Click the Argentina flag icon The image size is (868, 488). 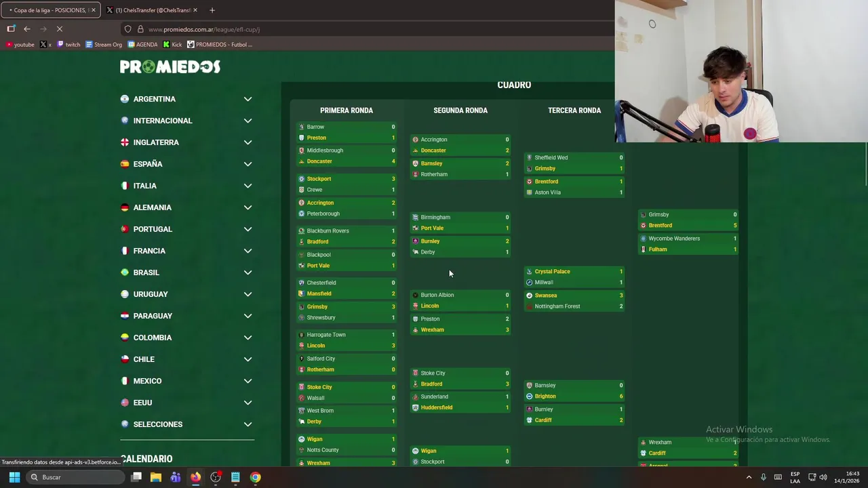(125, 99)
